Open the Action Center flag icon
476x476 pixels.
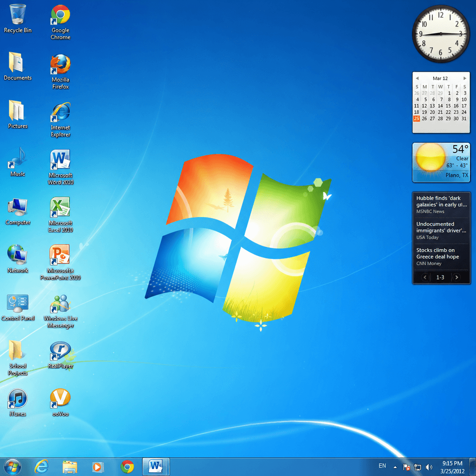tap(407, 467)
